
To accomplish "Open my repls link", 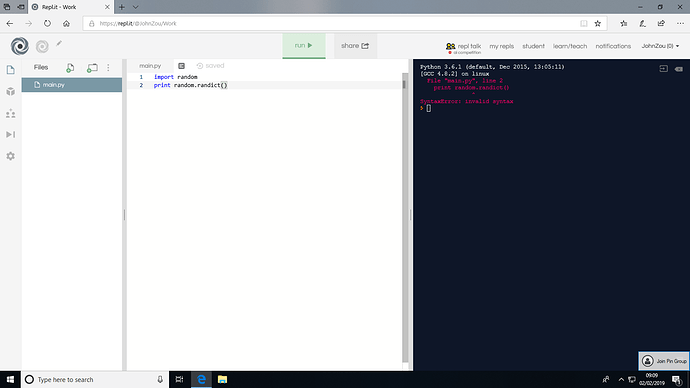I will coord(502,46).
